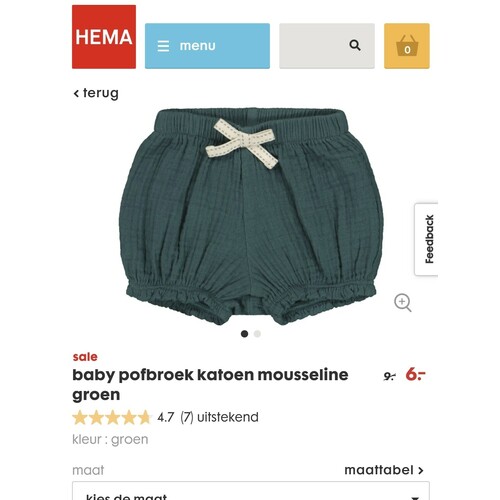Click the green pofbroek product image
Screen dimensions: 500x500
pyautogui.click(x=251, y=216)
